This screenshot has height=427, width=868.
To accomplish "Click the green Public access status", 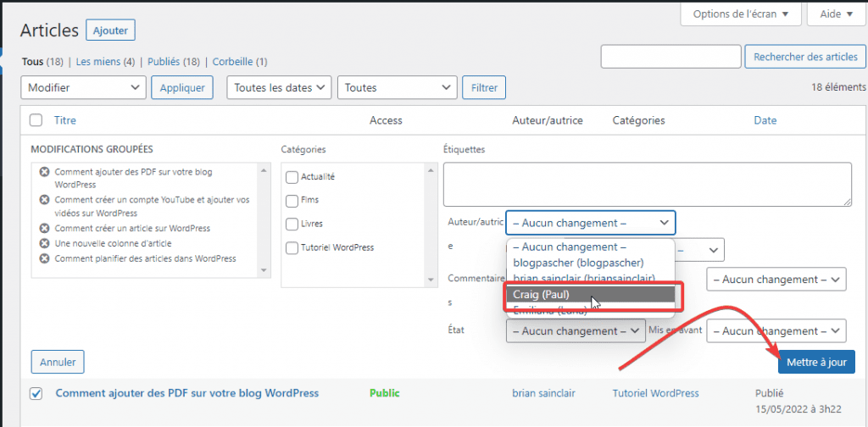I will (x=384, y=393).
